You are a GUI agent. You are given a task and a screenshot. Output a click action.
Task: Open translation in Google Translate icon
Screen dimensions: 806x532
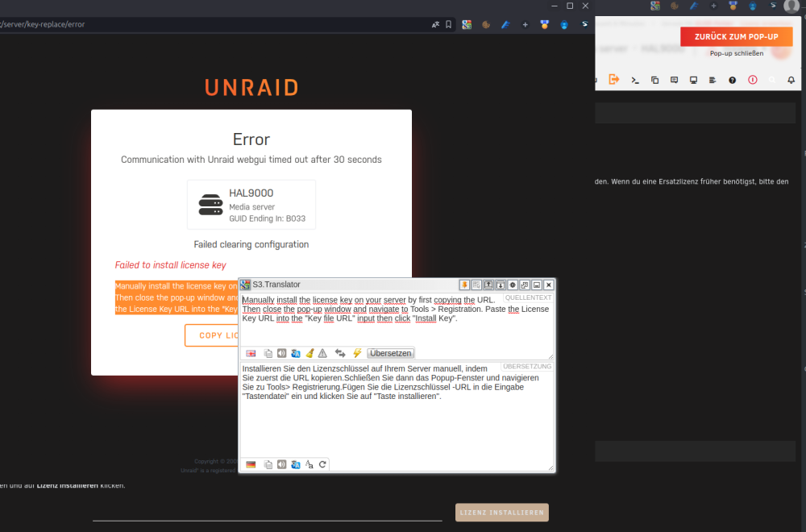[296, 464]
